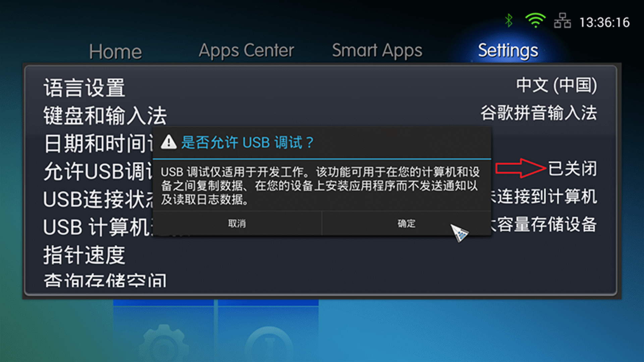Select 中文 (中国) language value
Viewport: 644px width, 362px height.
point(556,85)
